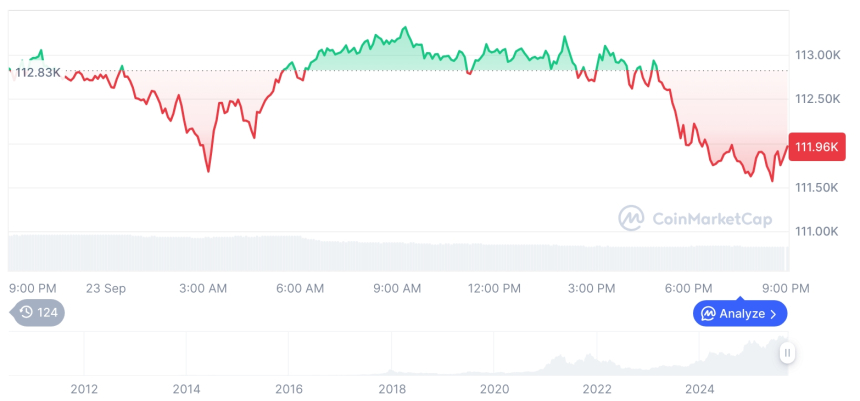Click the 12:00 PM time axis label

tap(494, 288)
